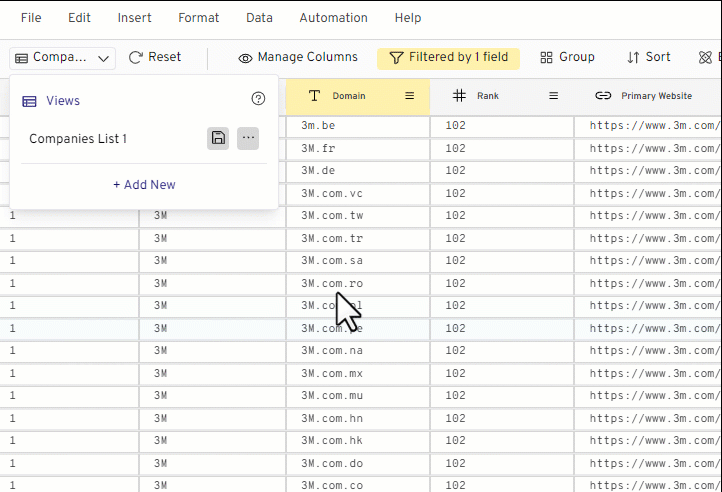722x492 pixels.
Task: Save the Companies List 1 view
Action: (x=218, y=138)
